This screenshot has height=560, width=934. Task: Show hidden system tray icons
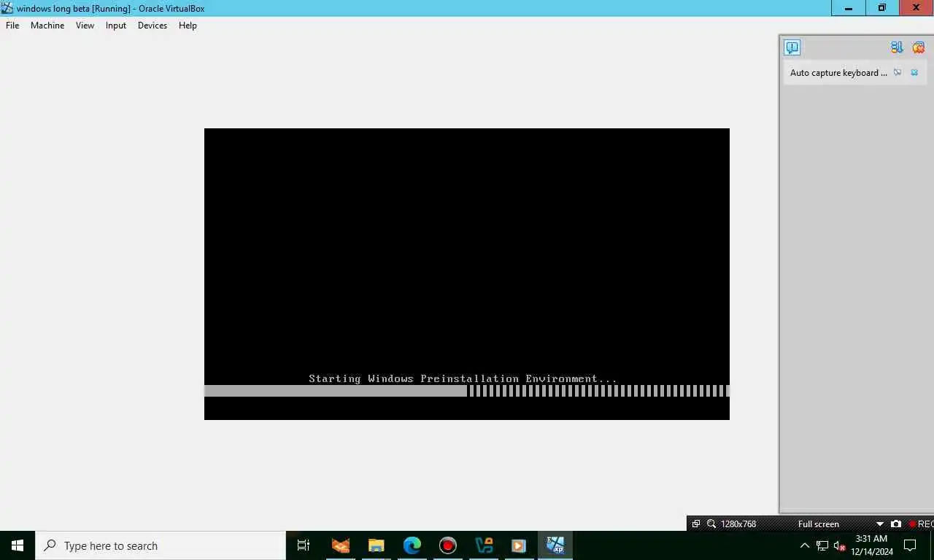click(805, 545)
